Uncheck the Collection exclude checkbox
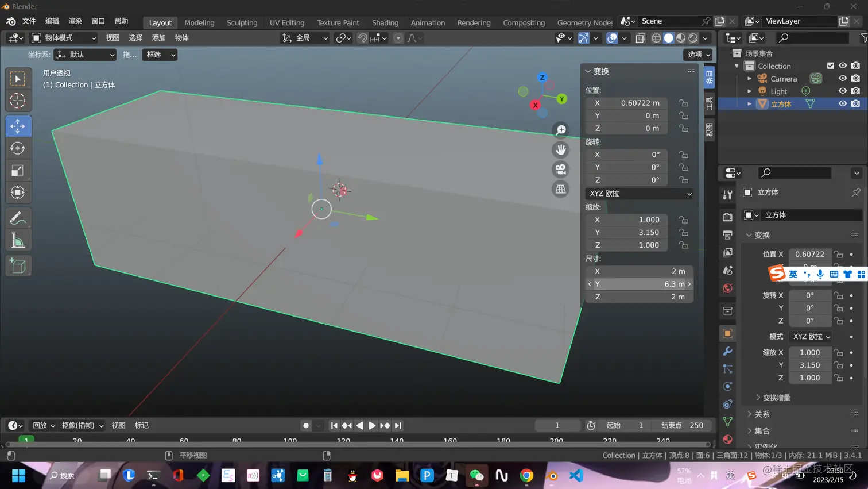The width and height of the screenshot is (868, 489). [830, 66]
